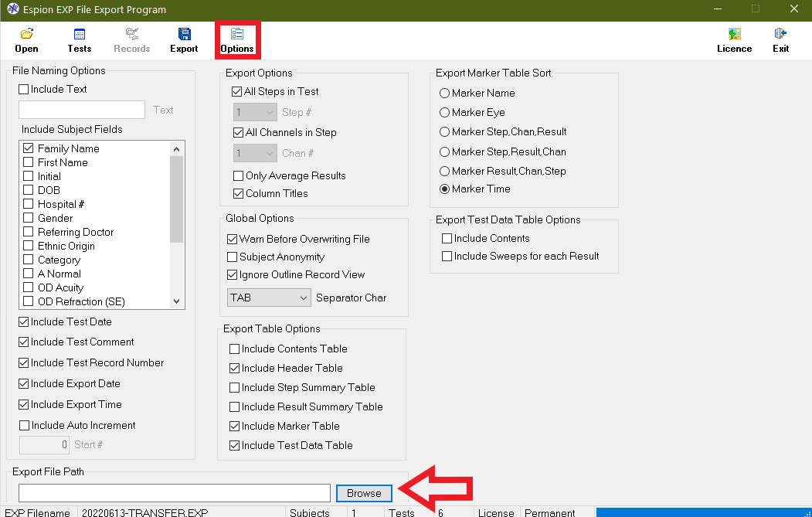The image size is (812, 517).
Task: Enable Include Result Summary Table
Action: (x=235, y=406)
